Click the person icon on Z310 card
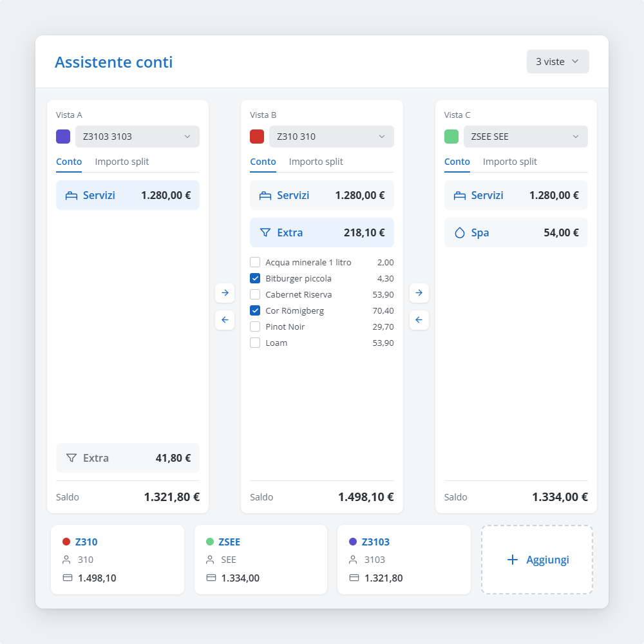This screenshot has width=644, height=644. pyautogui.click(x=66, y=560)
